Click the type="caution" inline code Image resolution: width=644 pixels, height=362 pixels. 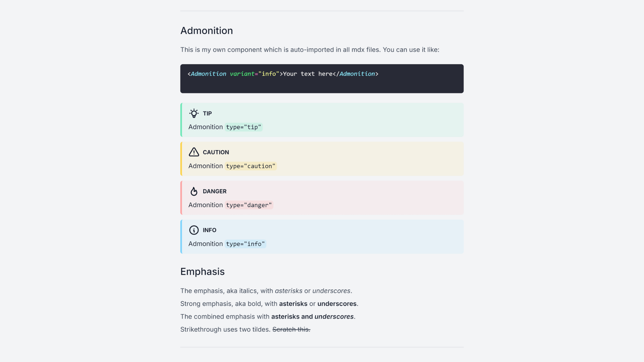[251, 166]
